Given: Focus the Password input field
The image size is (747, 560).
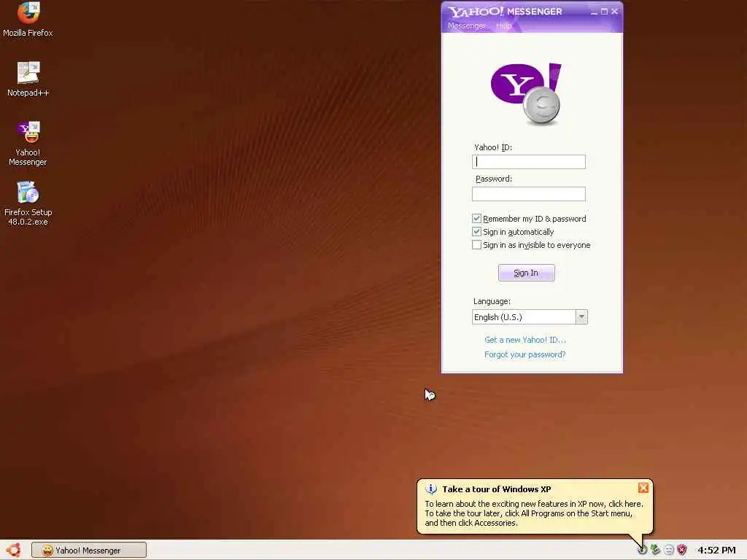Looking at the screenshot, I should 529,194.
